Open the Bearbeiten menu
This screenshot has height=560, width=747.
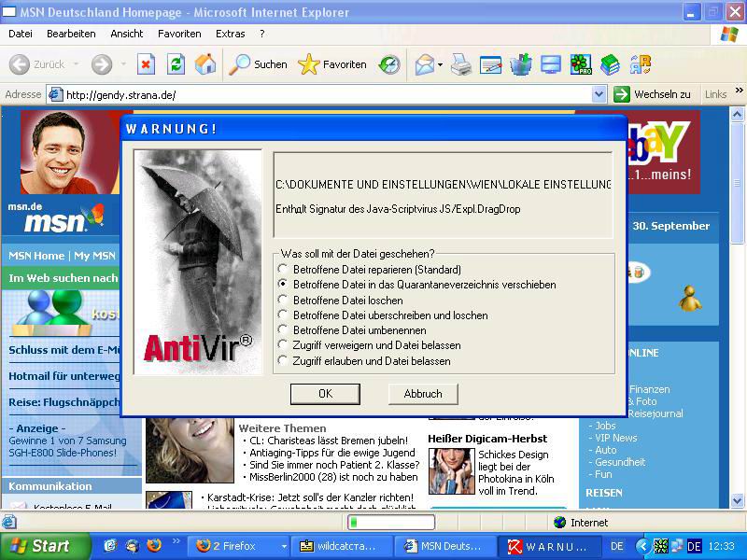coord(71,34)
